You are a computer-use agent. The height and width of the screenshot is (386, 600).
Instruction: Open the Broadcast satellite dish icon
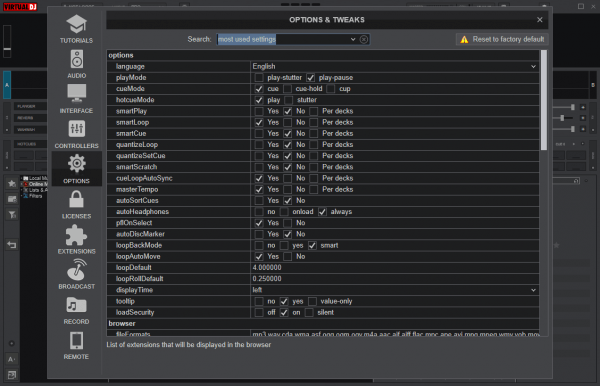[77, 270]
